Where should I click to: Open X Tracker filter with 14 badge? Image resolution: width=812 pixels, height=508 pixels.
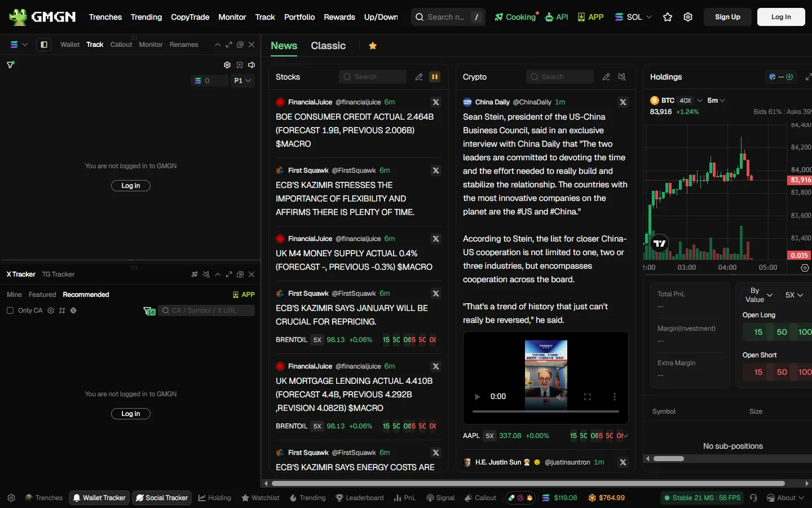(x=149, y=311)
